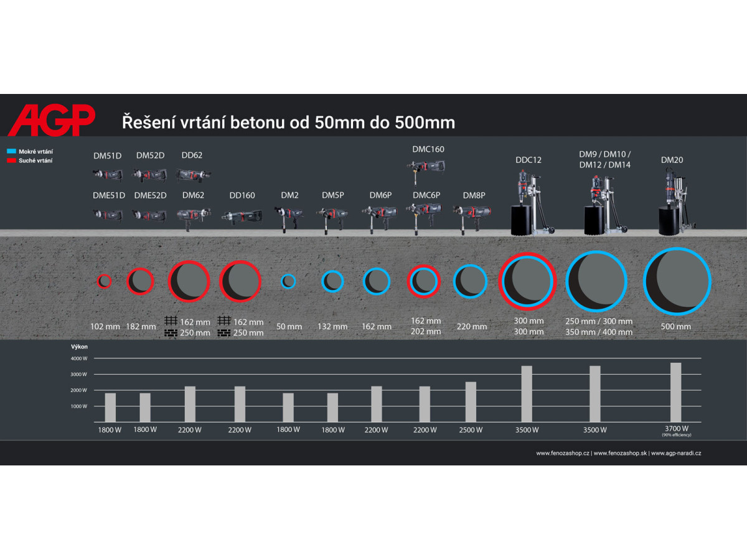The width and height of the screenshot is (747, 560).
Task: Click the red-and-blue 162 mm / 202 mm hole
Action: click(x=423, y=281)
